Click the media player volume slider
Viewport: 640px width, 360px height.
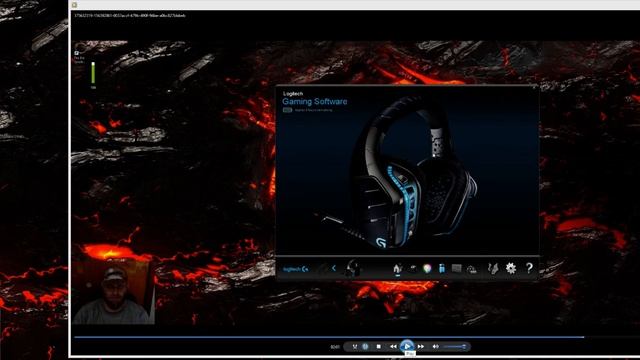pos(455,347)
